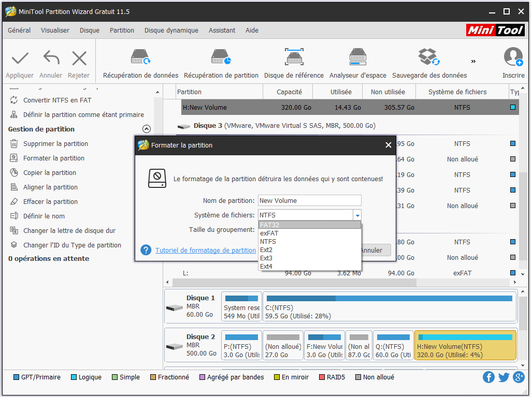The image size is (532, 397).
Task: Choose Ext3 from file system list
Action: coord(309,258)
